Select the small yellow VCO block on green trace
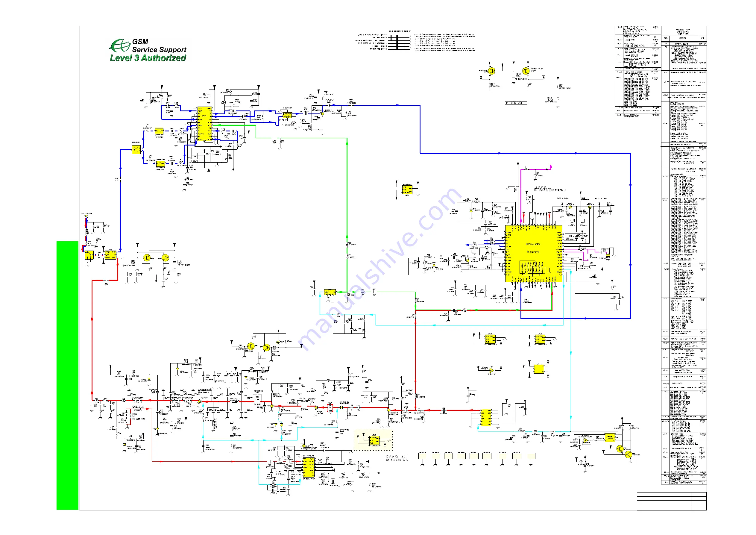The image size is (756, 535). click(x=330, y=292)
